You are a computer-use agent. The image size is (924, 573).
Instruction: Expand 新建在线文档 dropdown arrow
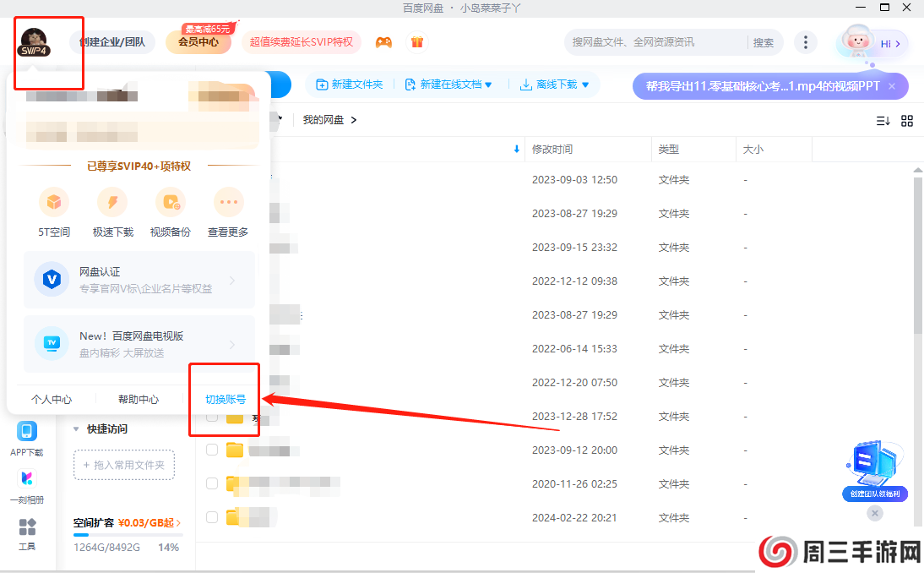click(x=488, y=85)
